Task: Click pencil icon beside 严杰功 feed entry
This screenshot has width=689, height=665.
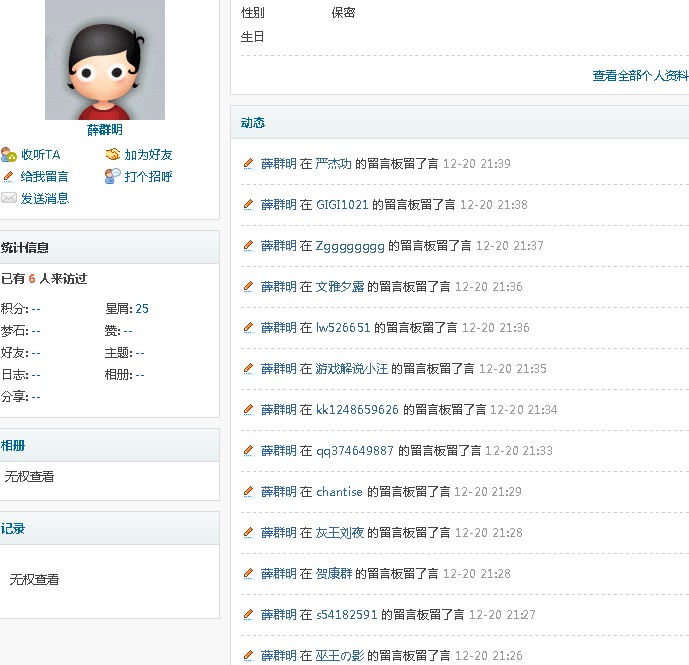Action: pos(249,164)
